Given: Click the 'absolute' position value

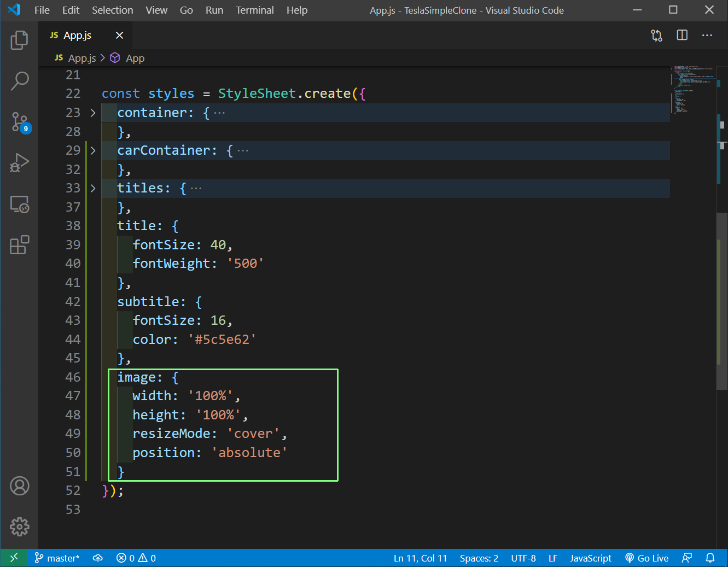Looking at the screenshot, I should (x=249, y=453).
